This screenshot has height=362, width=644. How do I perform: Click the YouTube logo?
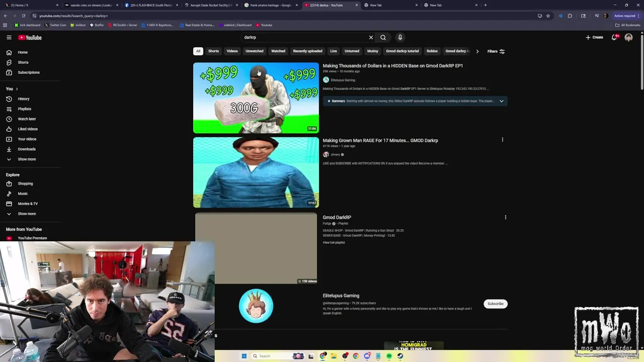[30, 37]
